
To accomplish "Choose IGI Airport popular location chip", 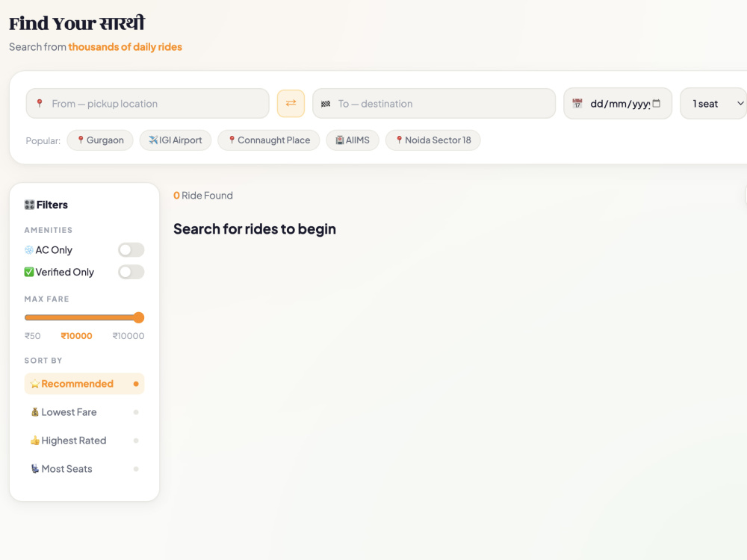I will [176, 140].
